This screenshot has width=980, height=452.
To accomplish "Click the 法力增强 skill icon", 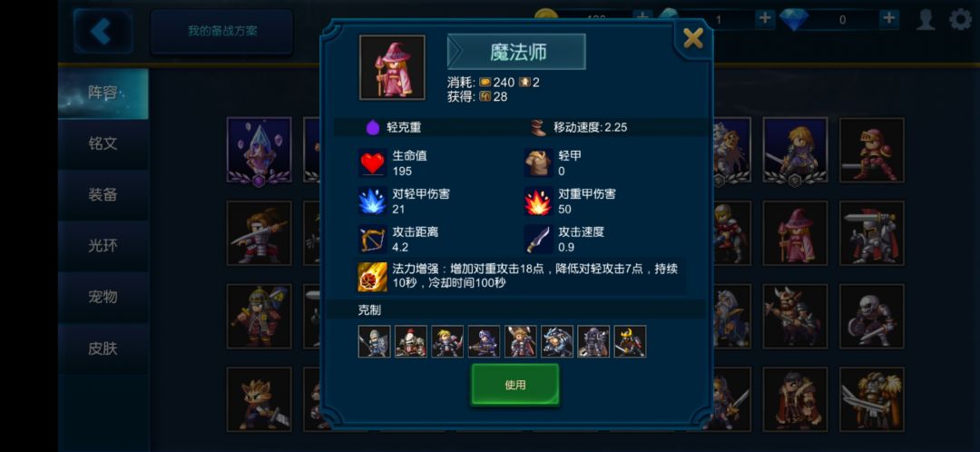I will coord(373,277).
